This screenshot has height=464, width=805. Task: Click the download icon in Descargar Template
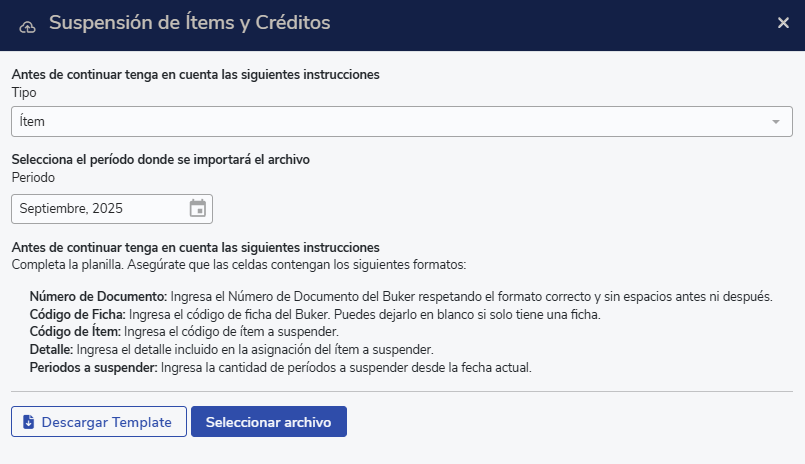tap(28, 422)
